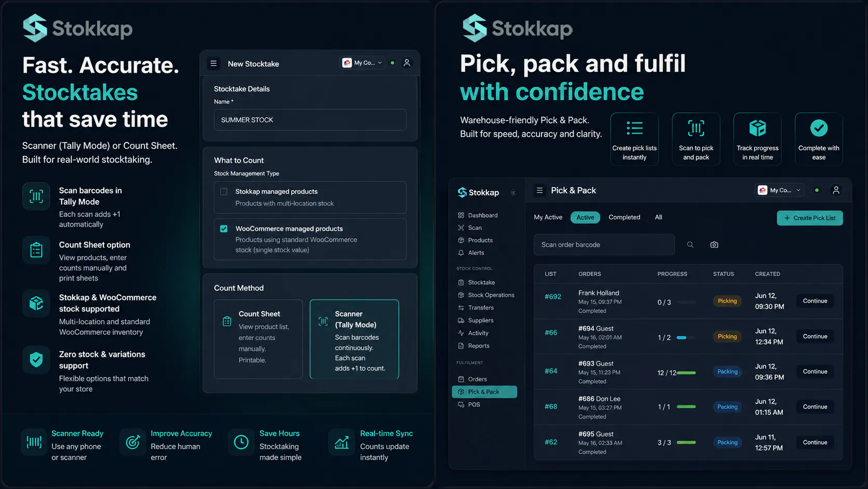868x489 pixels.
Task: Click the Packing status badge for #62
Action: pos(727,442)
